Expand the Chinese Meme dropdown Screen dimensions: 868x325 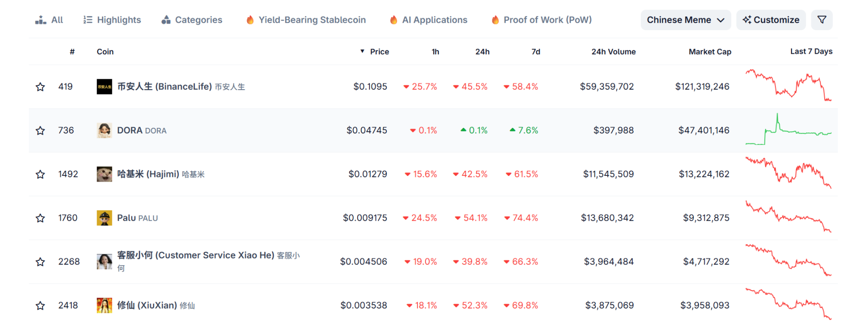[x=685, y=20]
